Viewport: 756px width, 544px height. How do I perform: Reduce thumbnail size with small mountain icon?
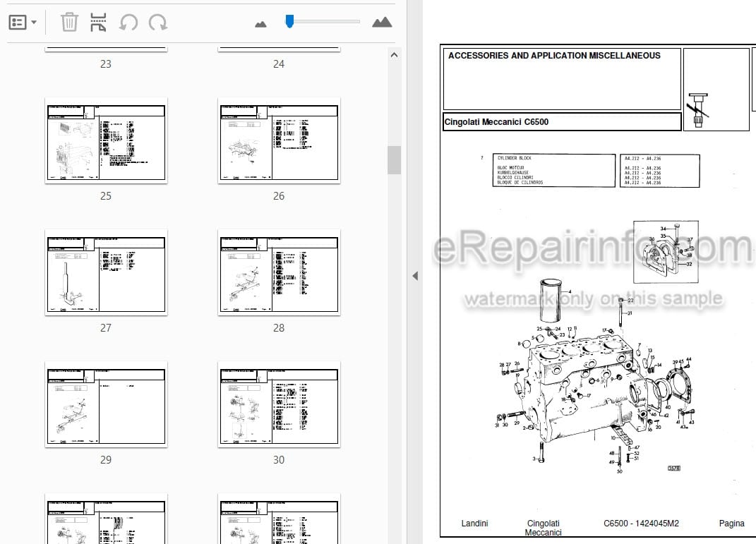(x=260, y=24)
